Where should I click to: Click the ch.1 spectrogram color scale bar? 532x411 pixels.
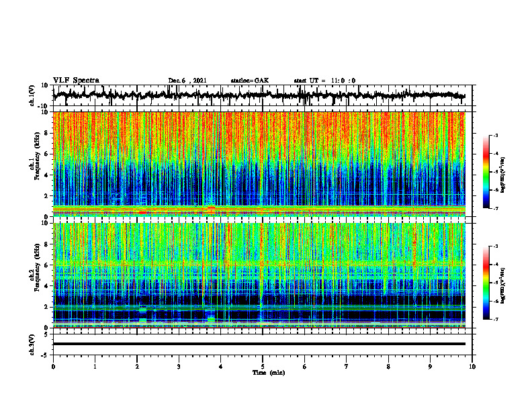point(486,172)
